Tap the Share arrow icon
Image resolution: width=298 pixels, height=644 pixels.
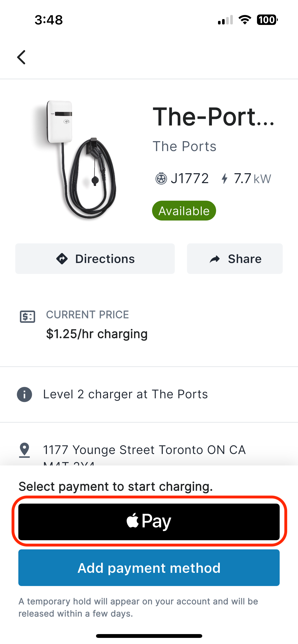pyautogui.click(x=215, y=259)
